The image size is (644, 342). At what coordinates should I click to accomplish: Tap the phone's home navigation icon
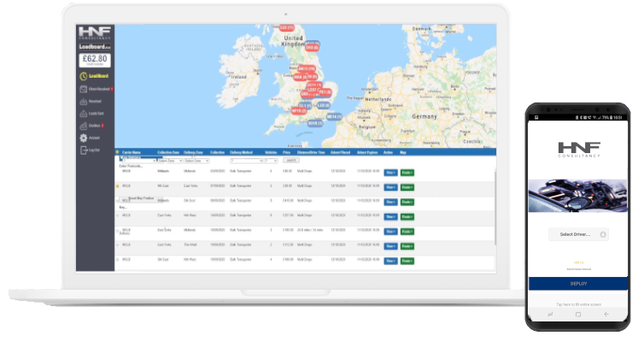pyautogui.click(x=578, y=314)
